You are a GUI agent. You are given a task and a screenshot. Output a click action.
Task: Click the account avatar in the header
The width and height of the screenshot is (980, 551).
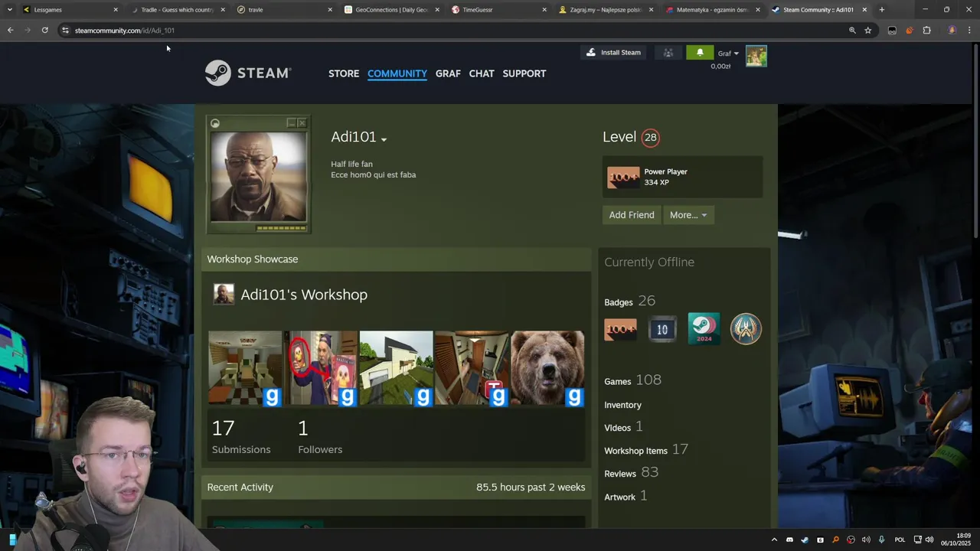click(756, 57)
